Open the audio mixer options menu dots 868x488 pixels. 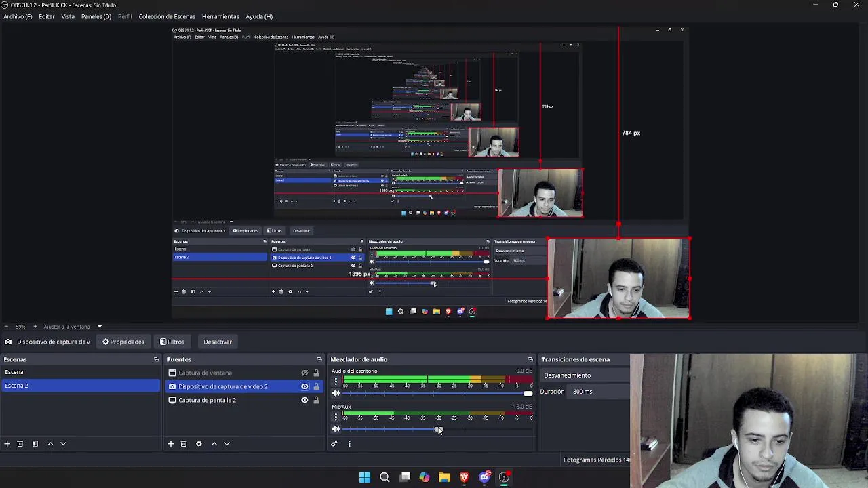pos(349,444)
